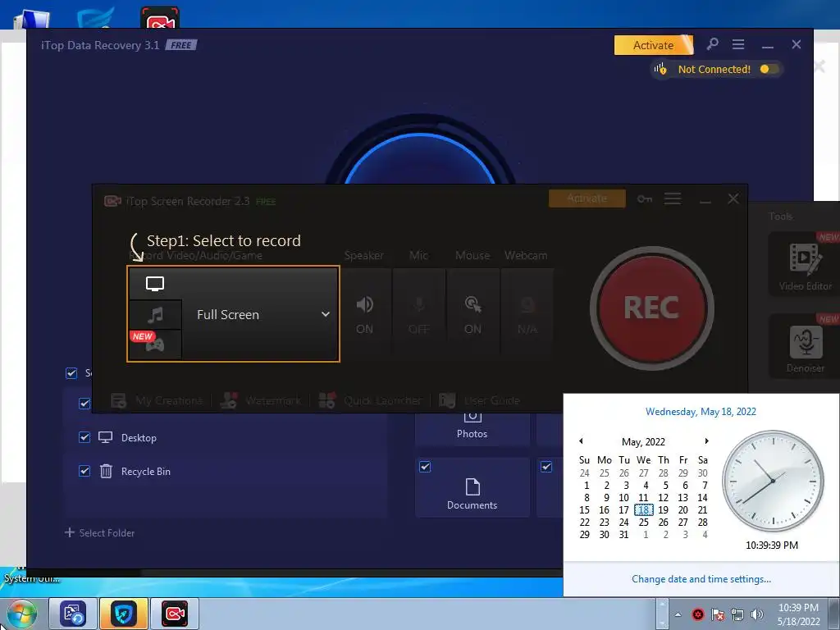Toggle the Mouse ON button

[472, 314]
